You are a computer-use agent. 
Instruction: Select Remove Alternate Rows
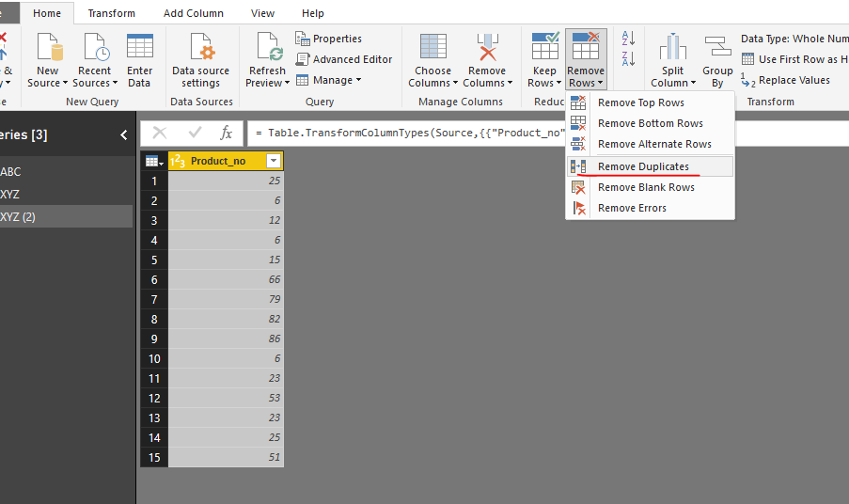tap(651, 144)
